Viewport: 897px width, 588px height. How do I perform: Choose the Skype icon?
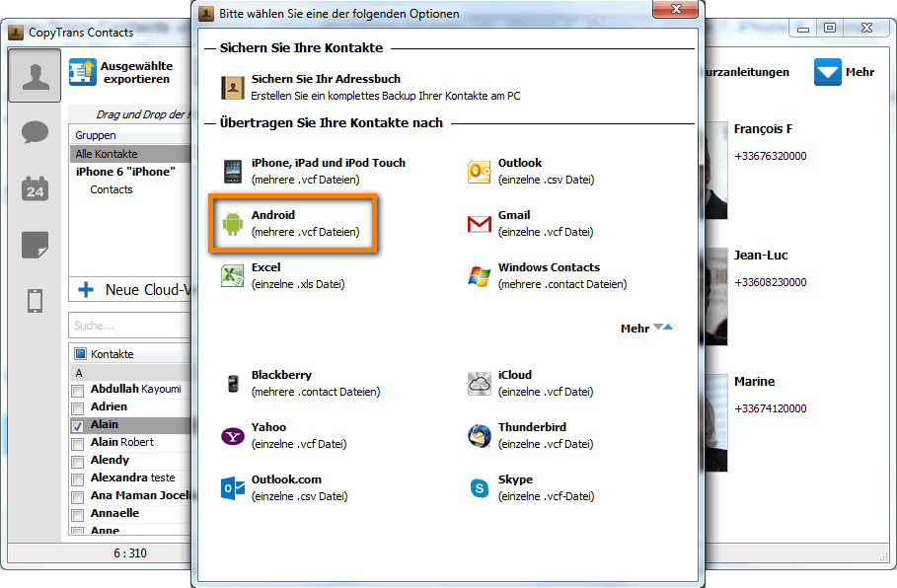480,488
